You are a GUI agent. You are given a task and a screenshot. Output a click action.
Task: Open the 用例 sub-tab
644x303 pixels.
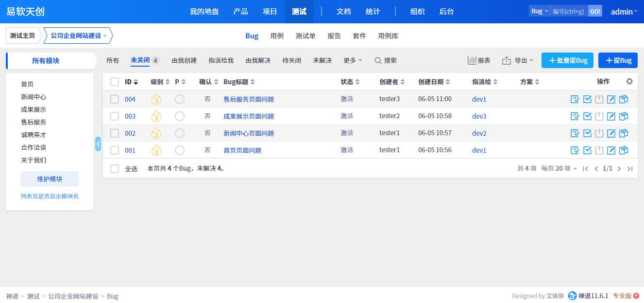pos(277,36)
